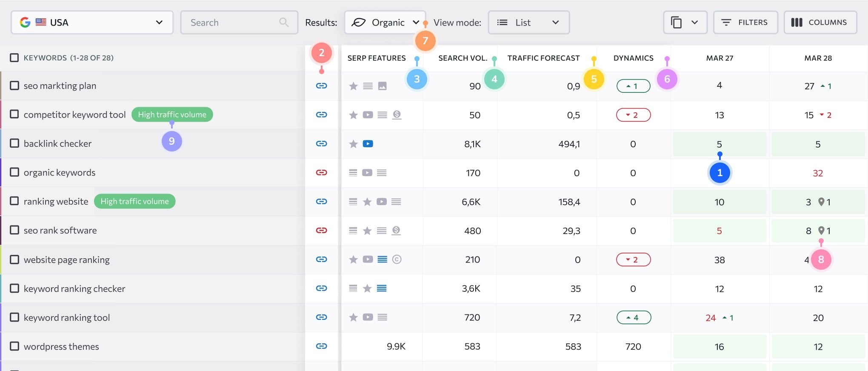Open the List view mode dropdown
Viewport: 868px width, 371px height.
[x=528, y=22]
